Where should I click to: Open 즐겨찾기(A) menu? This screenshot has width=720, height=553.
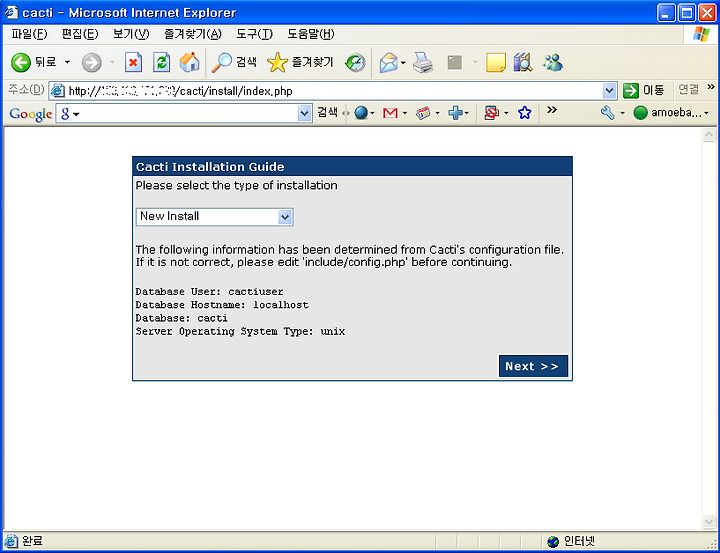coord(193,34)
